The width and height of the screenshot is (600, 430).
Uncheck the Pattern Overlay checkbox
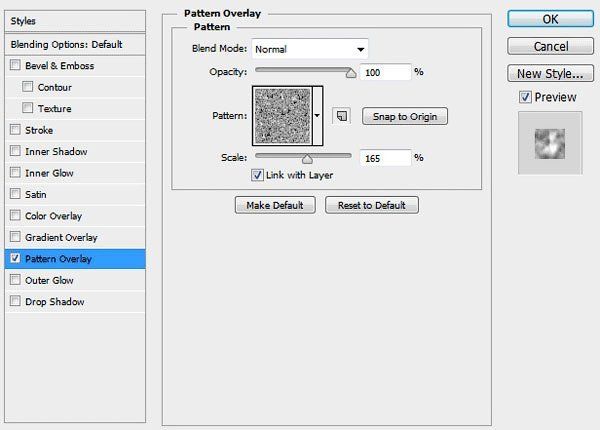pos(15,258)
